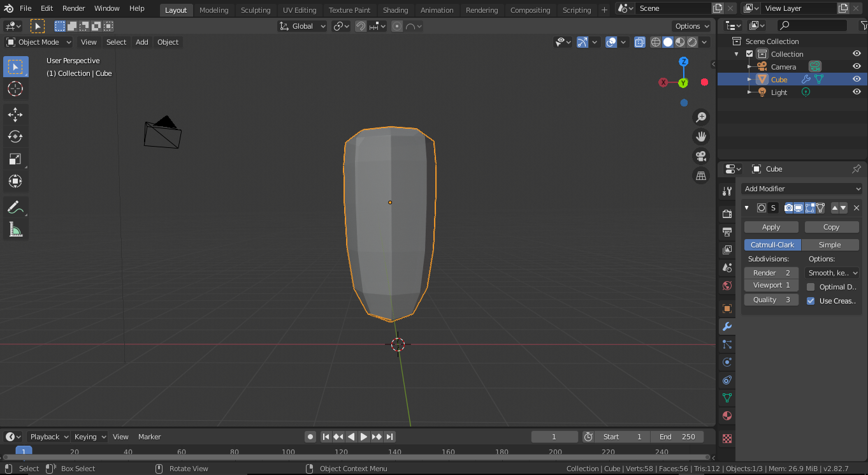Open the Output properties tab
Screen dimensions: 868x475
pos(727,231)
